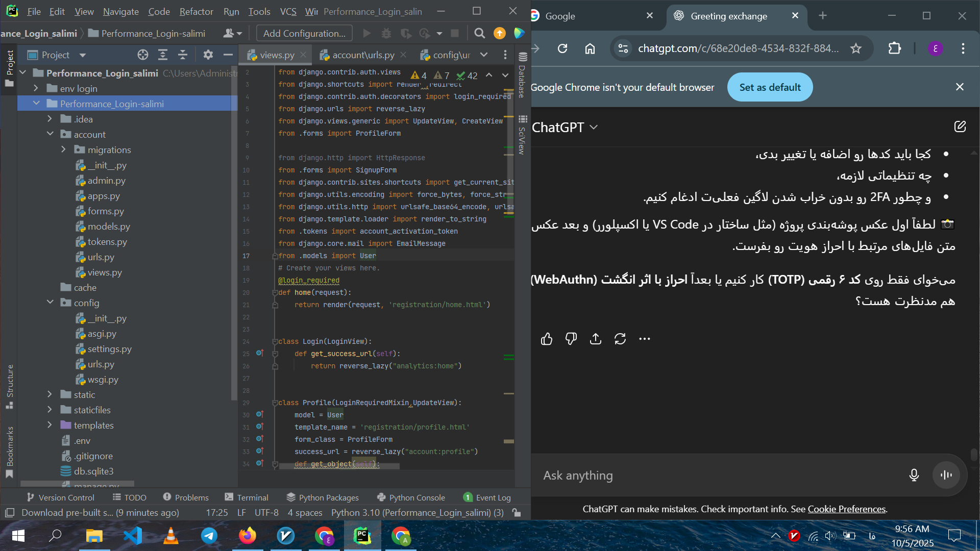980x551 pixels.
Task: Expand the static folder
Action: [x=50, y=394]
